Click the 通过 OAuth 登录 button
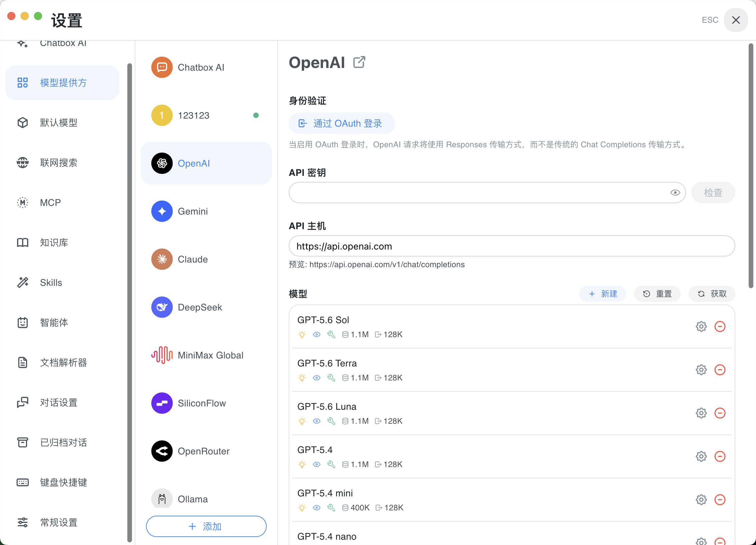 [x=342, y=123]
